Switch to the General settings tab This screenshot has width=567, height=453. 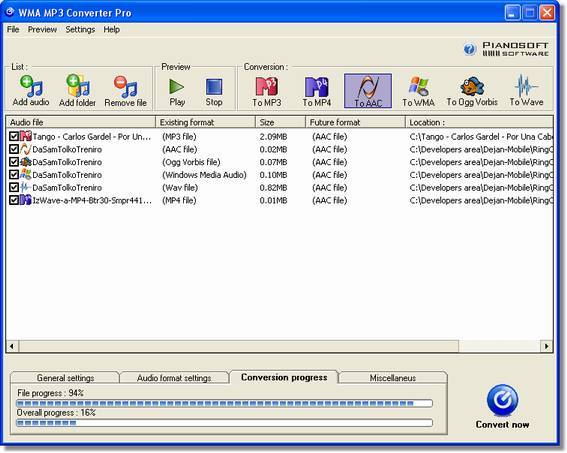point(65,378)
